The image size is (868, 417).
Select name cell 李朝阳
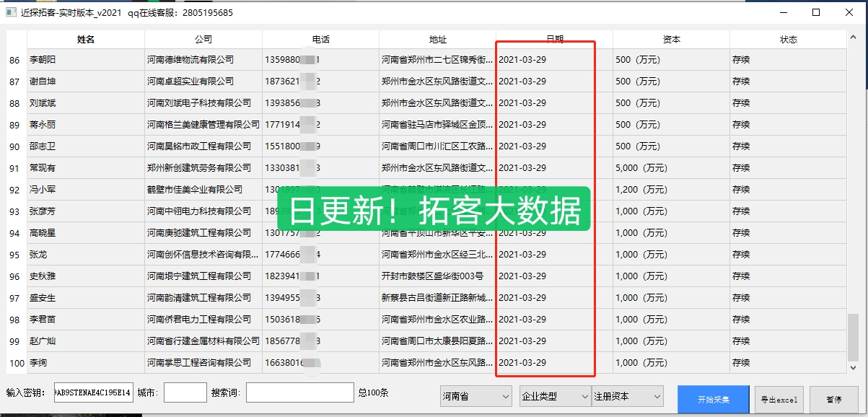coord(86,60)
